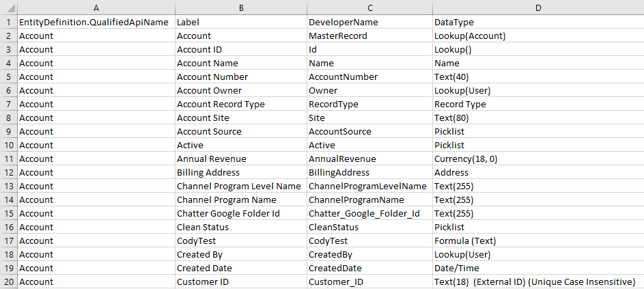This screenshot has height=289, width=644.
Task: Select cell 'Channel Program Name'
Action: point(241,199)
